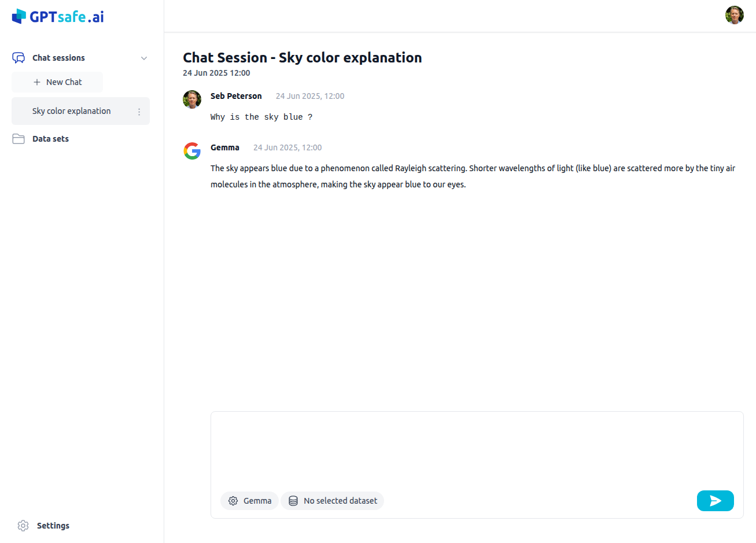Open the No selected dataset picker
Screen dimensions: 756x543
coord(332,501)
